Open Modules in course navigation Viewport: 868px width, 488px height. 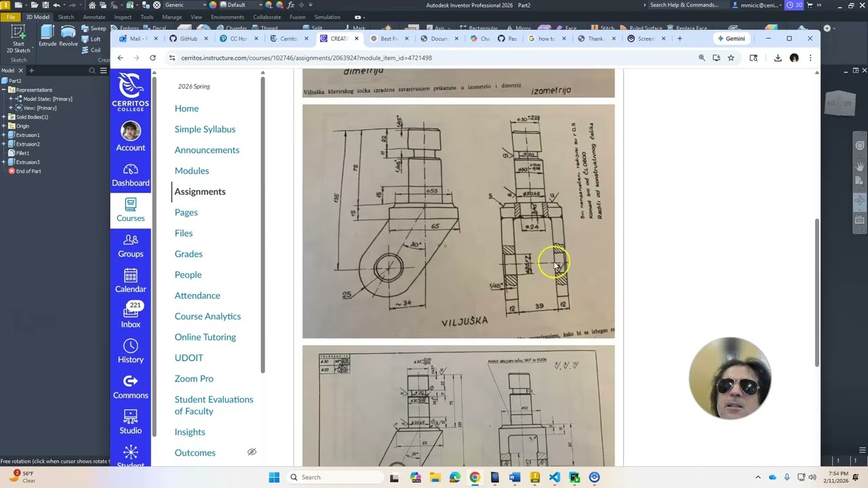click(x=192, y=171)
